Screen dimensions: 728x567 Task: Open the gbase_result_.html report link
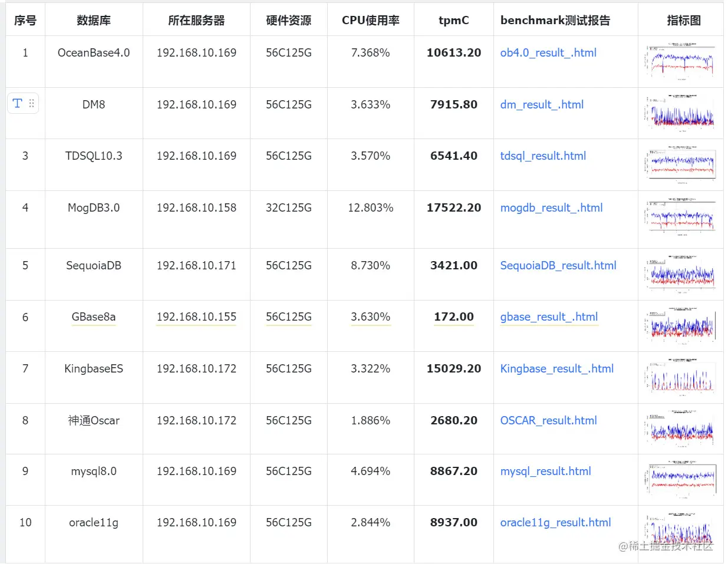click(549, 317)
